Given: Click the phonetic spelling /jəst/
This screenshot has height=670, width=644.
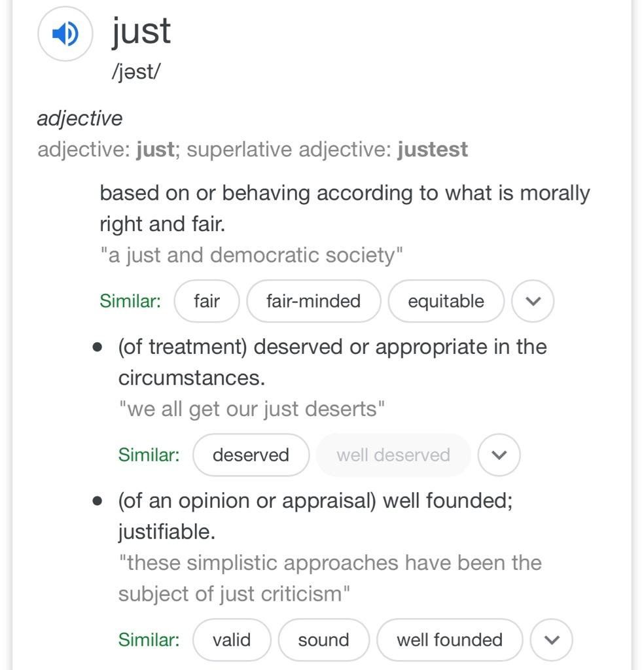Looking at the screenshot, I should click(135, 71).
